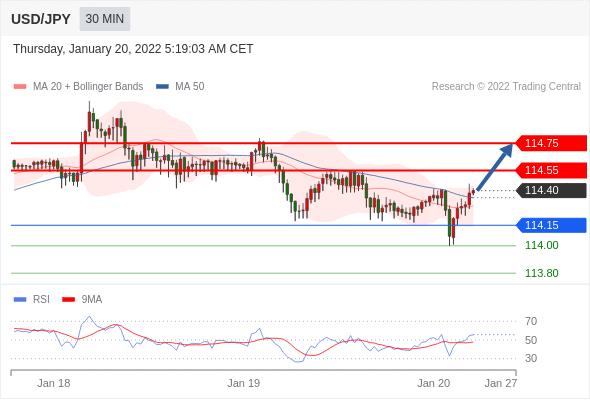The height and width of the screenshot is (400, 590).
Task: Click the 9MA legend label
Action: (92, 300)
